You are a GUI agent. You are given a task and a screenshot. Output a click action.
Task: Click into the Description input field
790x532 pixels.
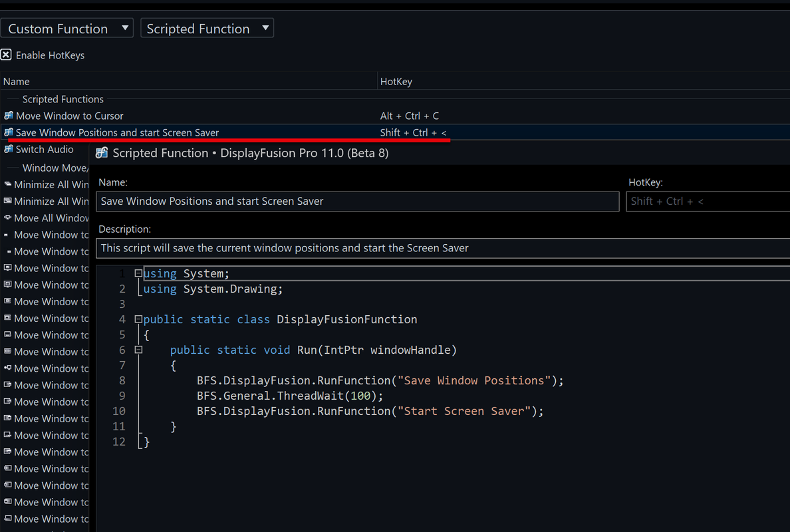click(443, 248)
